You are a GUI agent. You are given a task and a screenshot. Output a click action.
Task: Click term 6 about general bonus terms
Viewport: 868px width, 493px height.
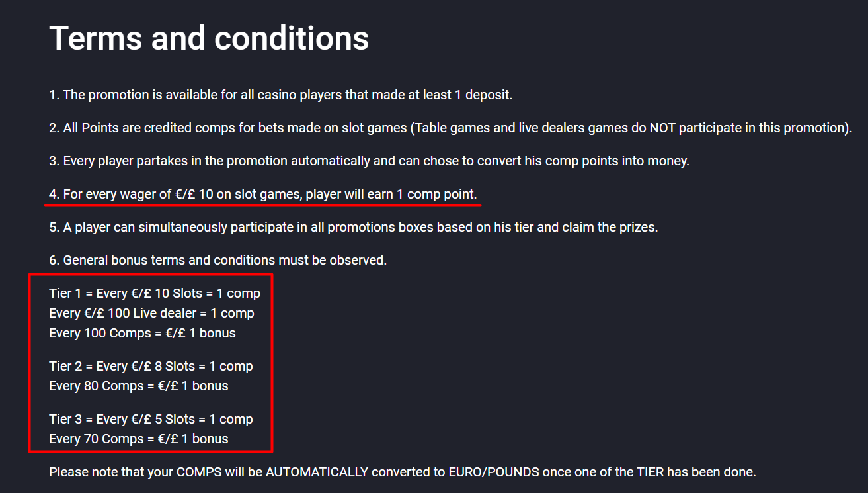click(217, 260)
